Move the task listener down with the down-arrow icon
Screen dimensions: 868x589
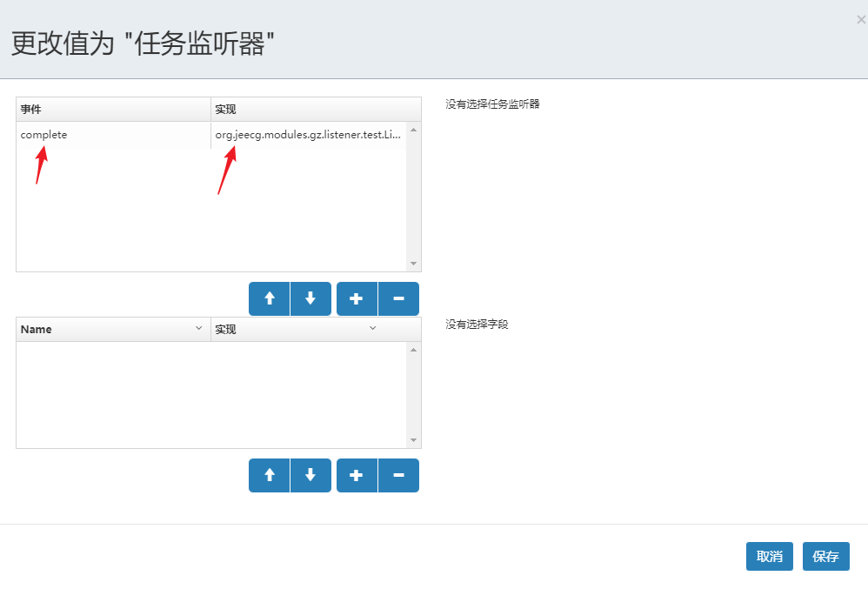310,298
